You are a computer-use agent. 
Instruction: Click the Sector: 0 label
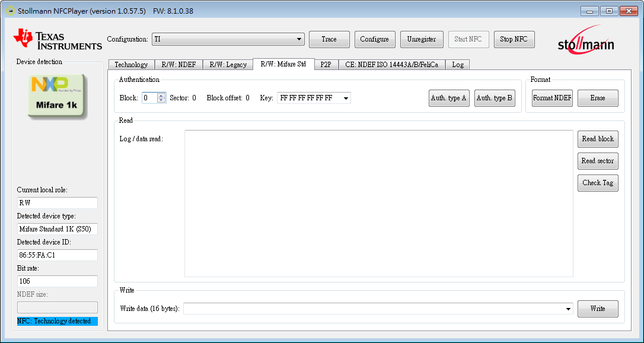(183, 98)
